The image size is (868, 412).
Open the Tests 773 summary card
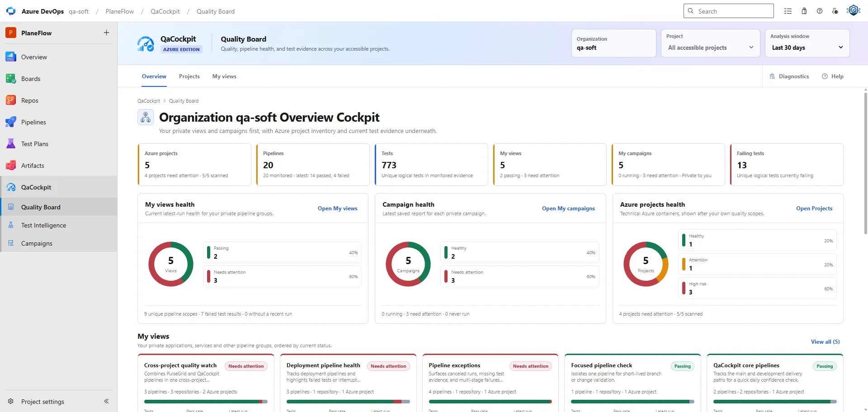431,165
